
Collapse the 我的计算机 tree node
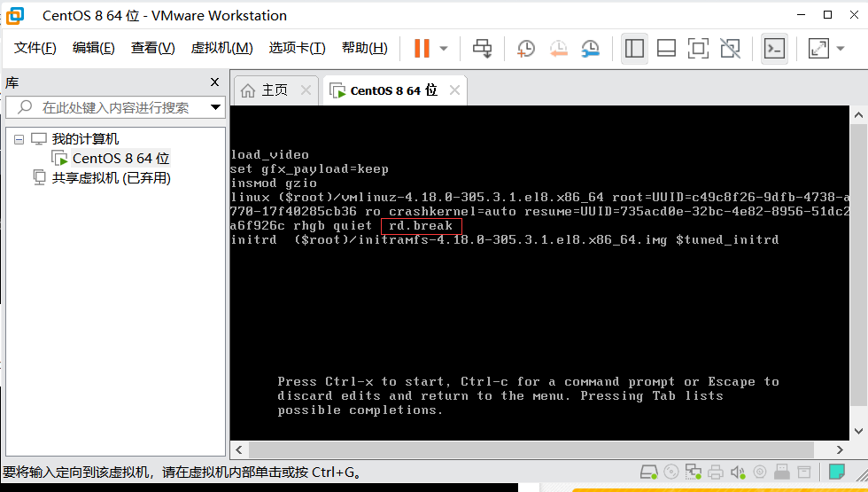point(19,139)
